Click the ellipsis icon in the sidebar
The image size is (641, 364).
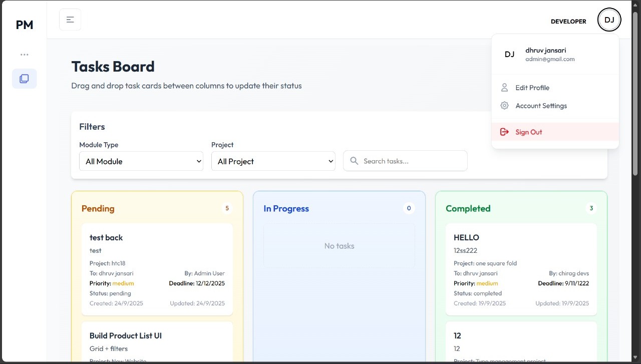pos(24,54)
